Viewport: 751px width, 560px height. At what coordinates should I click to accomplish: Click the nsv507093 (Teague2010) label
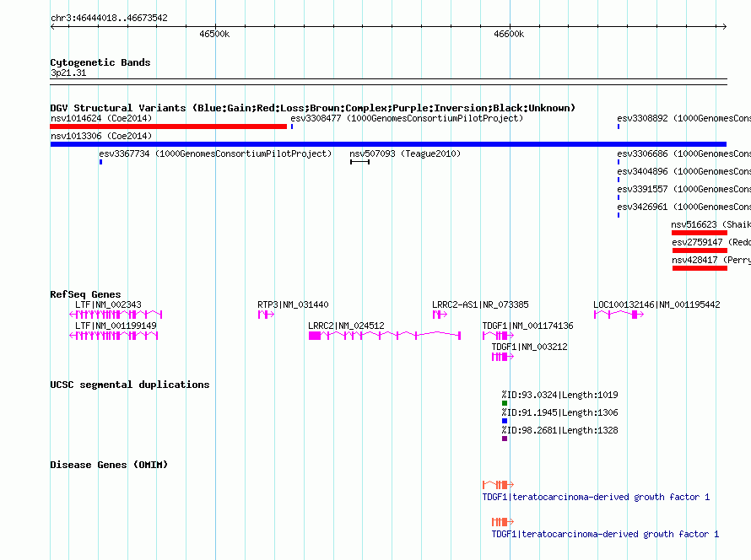tap(405, 153)
